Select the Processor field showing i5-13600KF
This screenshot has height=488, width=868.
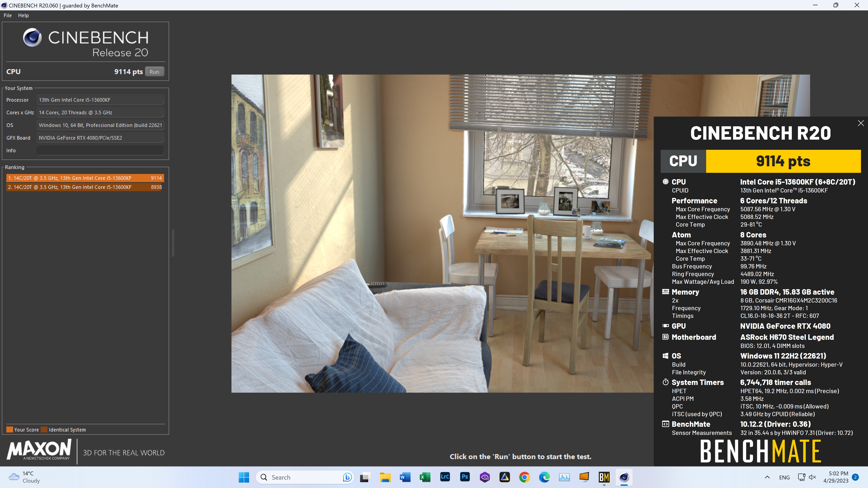pyautogui.click(x=100, y=100)
